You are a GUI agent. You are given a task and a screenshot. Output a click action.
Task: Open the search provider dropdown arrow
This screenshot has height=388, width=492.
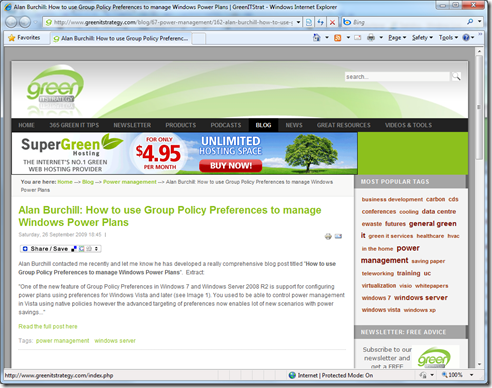(x=480, y=22)
